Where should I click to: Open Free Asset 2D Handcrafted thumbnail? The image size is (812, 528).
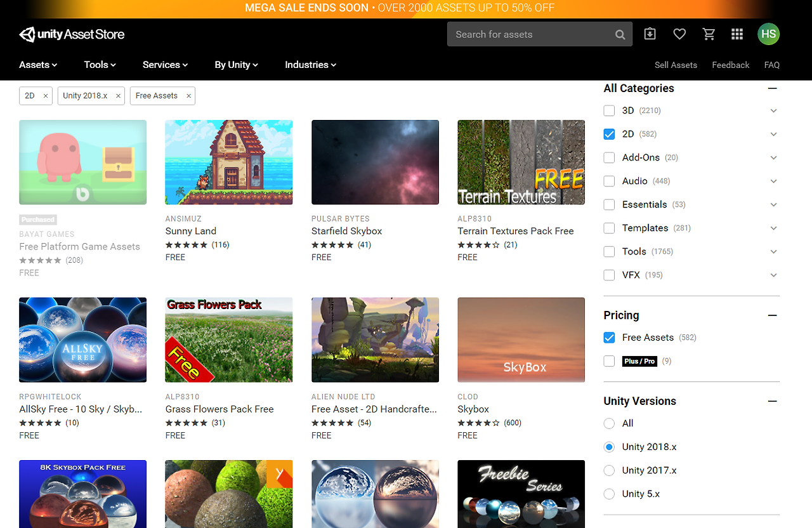(x=375, y=340)
